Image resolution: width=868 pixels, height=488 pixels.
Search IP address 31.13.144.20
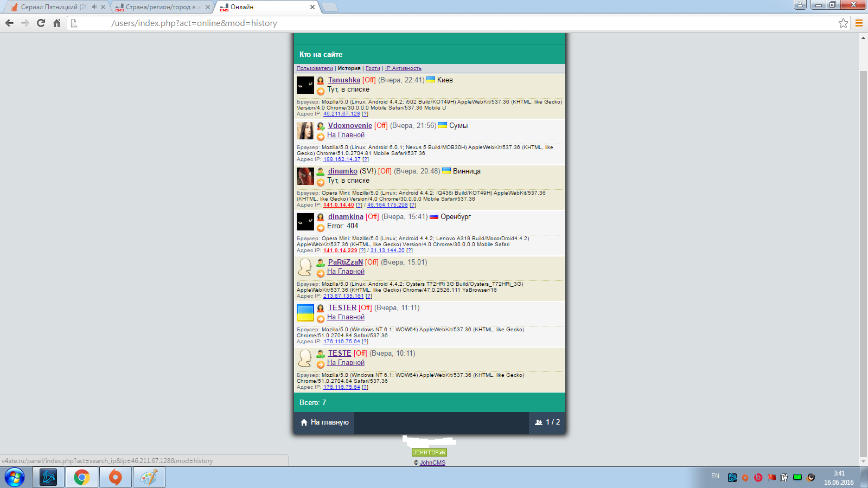coord(387,251)
